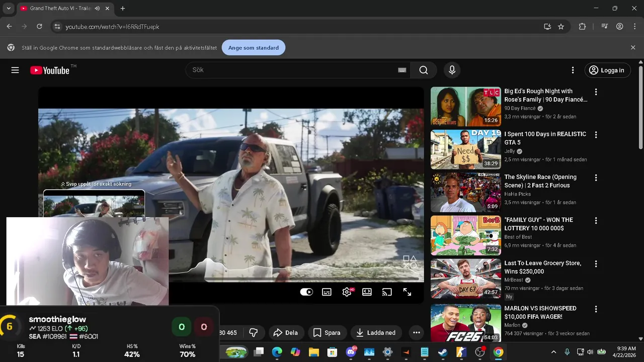Open YouTube settings three-dot menu

click(573, 70)
